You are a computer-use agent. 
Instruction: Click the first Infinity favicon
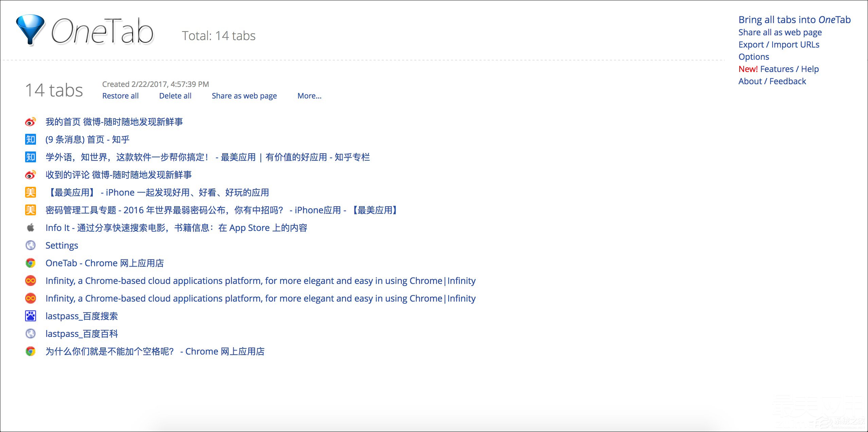pos(31,281)
